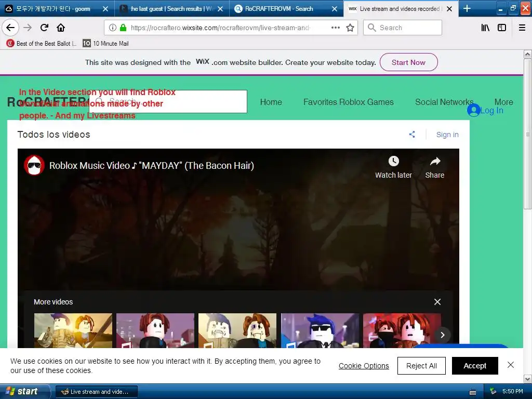Click the keyboard icon in system tray
The width and height of the screenshot is (532, 399).
(x=473, y=392)
